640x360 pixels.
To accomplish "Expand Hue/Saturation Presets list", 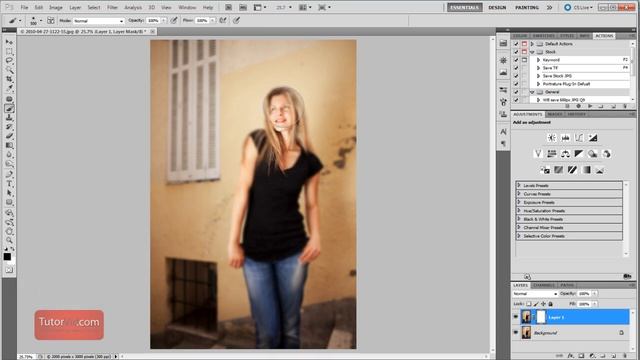I will tap(519, 211).
